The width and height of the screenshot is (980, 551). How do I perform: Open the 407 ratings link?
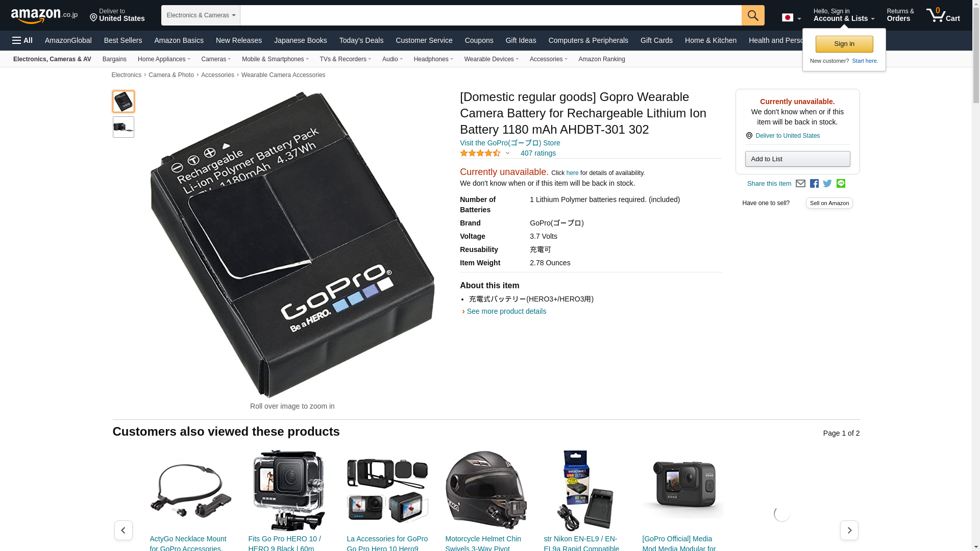tap(538, 153)
